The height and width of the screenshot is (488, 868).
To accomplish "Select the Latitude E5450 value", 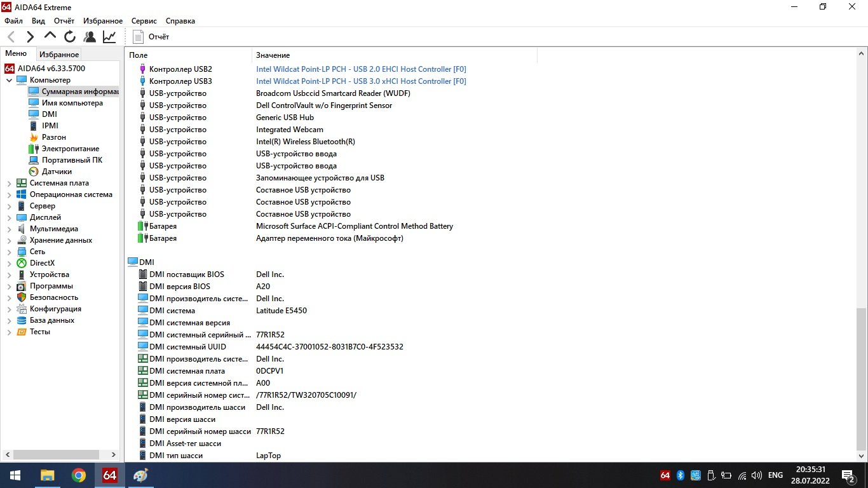I will pyautogui.click(x=281, y=311).
